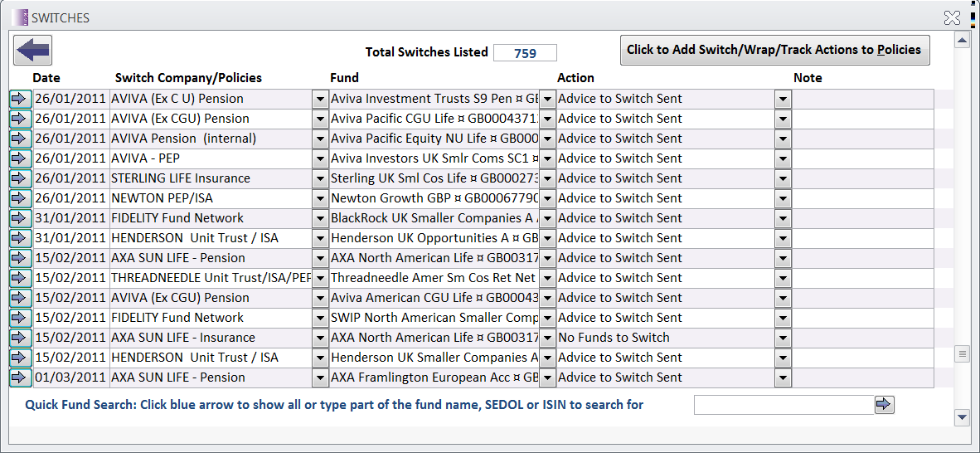Expand company dropdown for AVIVA (Ex C U) Pension
Image resolution: width=980 pixels, height=453 pixels.
click(x=320, y=99)
